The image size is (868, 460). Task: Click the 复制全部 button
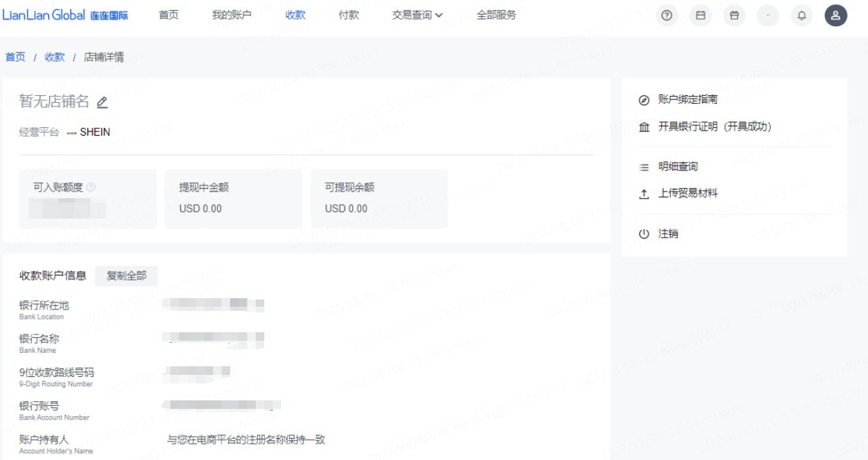click(126, 276)
